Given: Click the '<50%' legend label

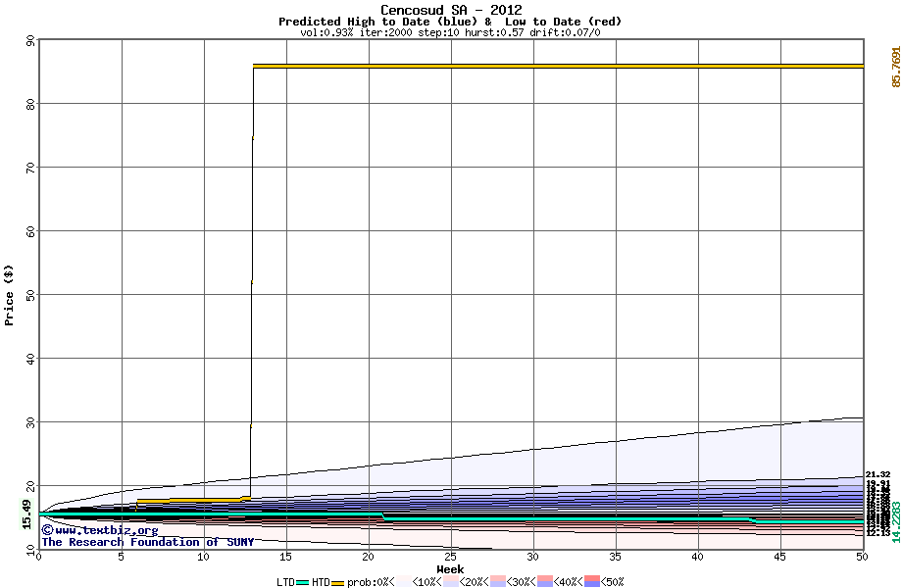Looking at the screenshot, I should pos(612,582).
